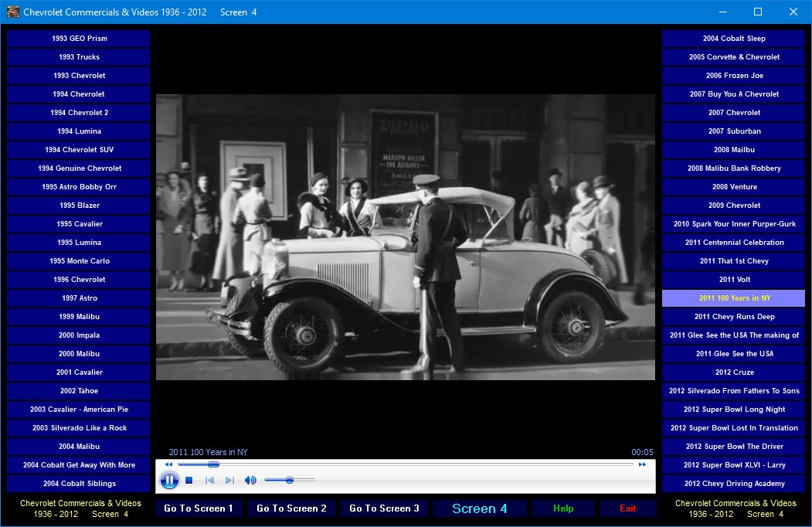This screenshot has width=812, height=527.
Task: Select 2012 Super Bowl XLVI - Larry
Action: [x=734, y=465]
